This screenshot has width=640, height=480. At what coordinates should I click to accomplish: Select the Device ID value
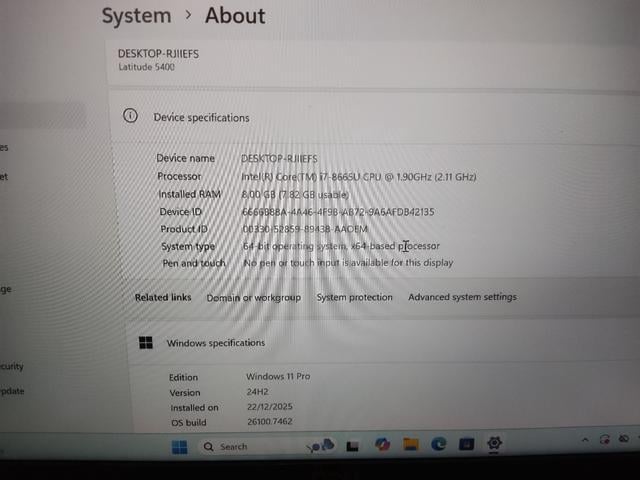[338, 212]
